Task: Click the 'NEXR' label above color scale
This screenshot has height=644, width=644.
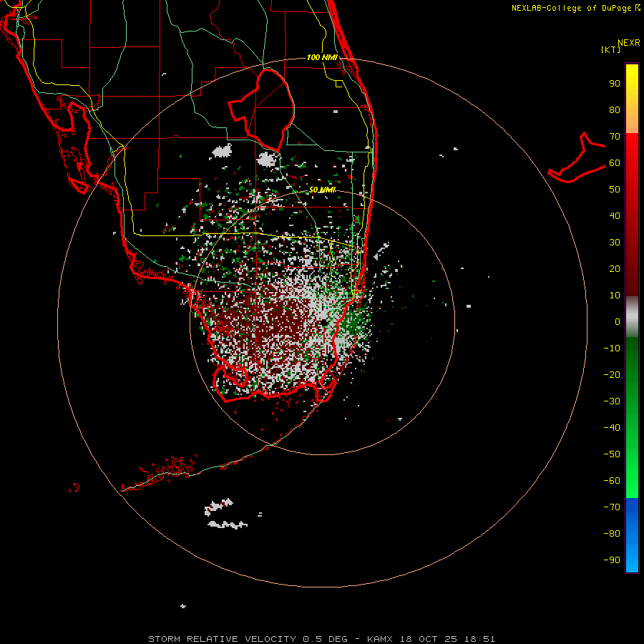Action: (x=628, y=43)
